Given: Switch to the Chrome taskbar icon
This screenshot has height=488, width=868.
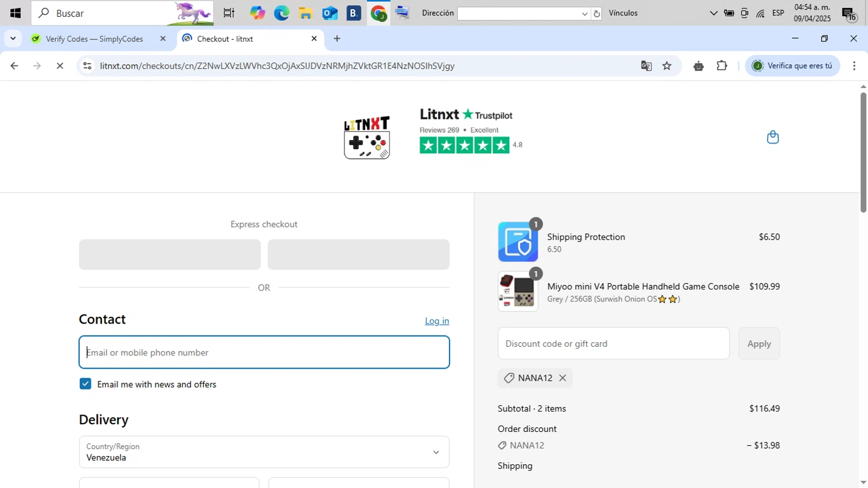Looking at the screenshot, I should [x=378, y=13].
